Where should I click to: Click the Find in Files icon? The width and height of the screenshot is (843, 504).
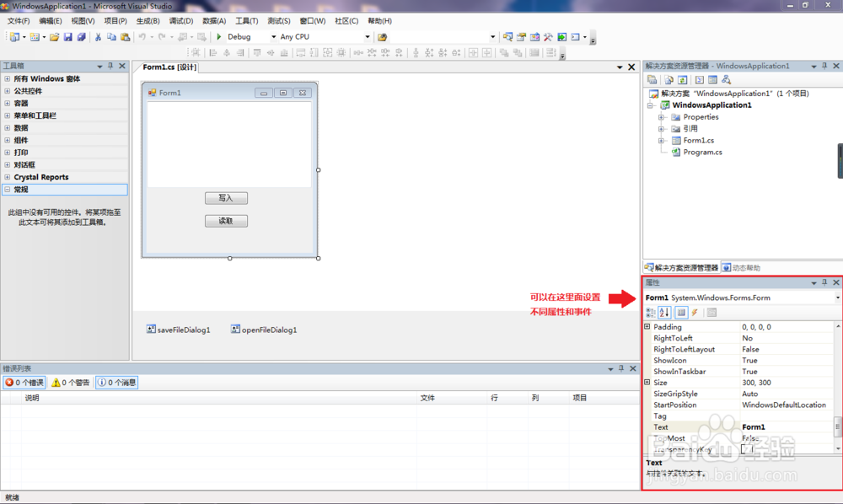382,36
